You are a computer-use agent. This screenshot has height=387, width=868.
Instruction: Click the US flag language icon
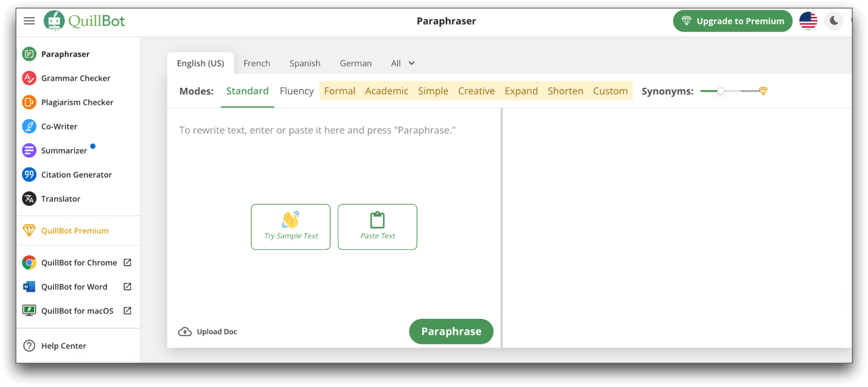point(808,21)
